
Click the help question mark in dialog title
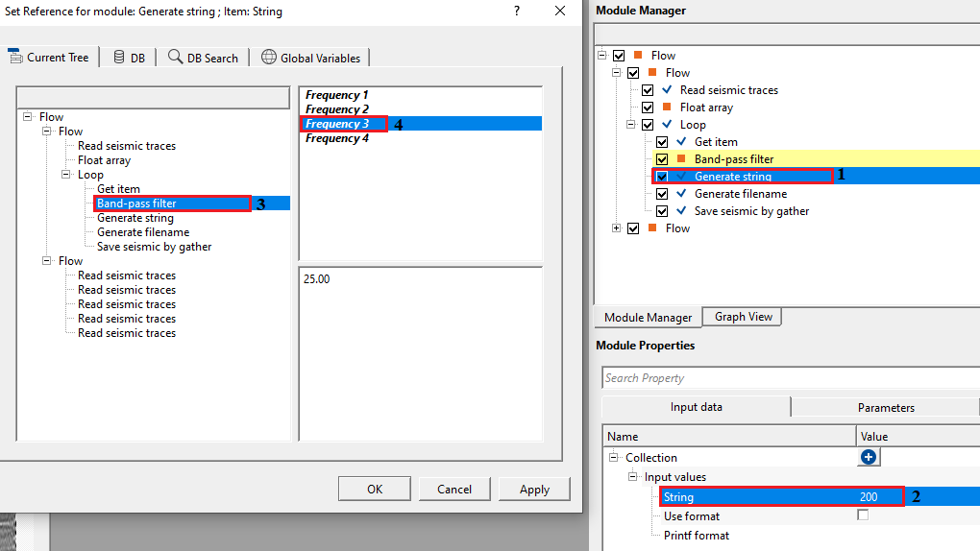pyautogui.click(x=517, y=12)
